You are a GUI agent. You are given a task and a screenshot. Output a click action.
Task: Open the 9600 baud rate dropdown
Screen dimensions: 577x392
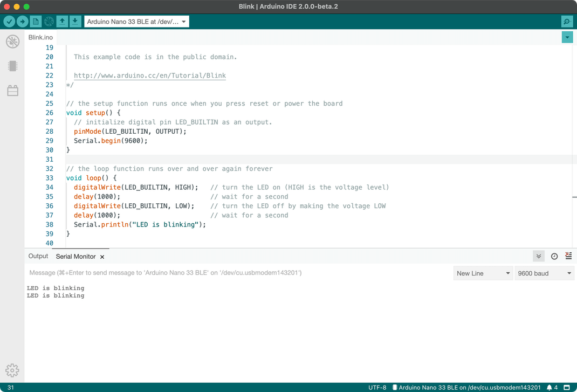[x=544, y=273]
